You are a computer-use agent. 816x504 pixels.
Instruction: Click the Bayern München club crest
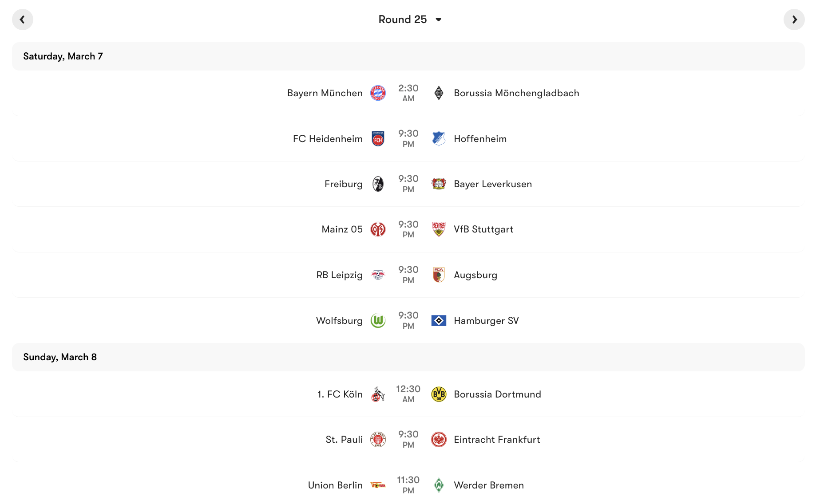(x=378, y=93)
